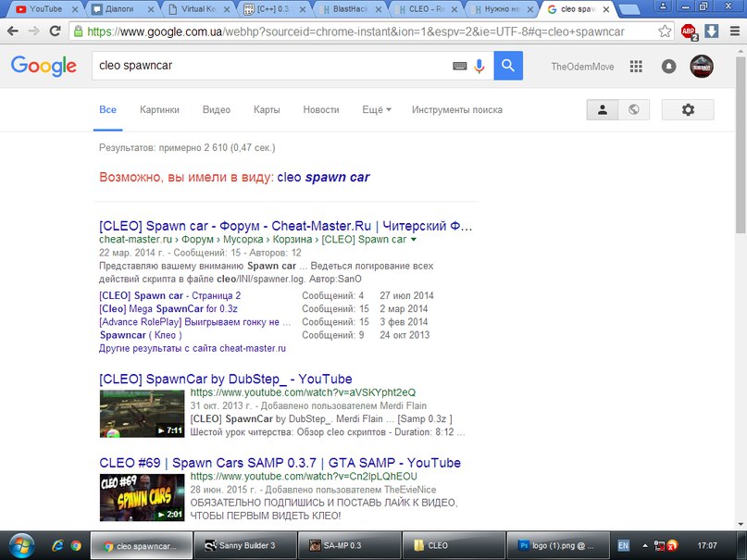Viewport: 747px width, 560px height.
Task: Switch to global results globe toggle
Action: pyautogui.click(x=634, y=109)
